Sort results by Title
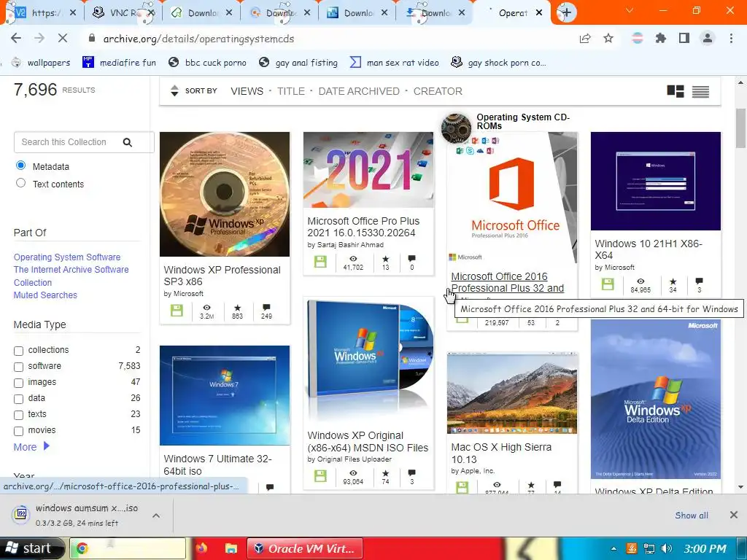The image size is (747, 560). [290, 91]
